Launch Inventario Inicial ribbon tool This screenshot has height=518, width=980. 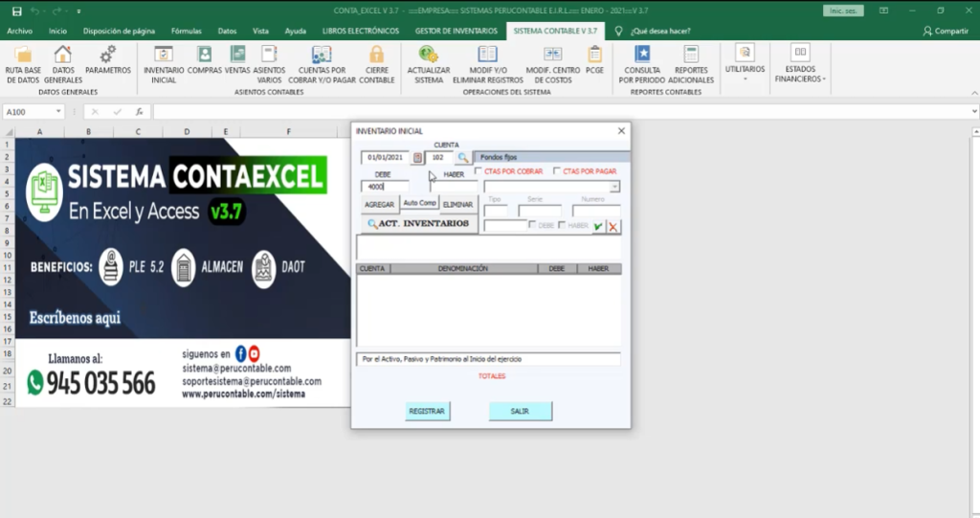[x=164, y=64]
